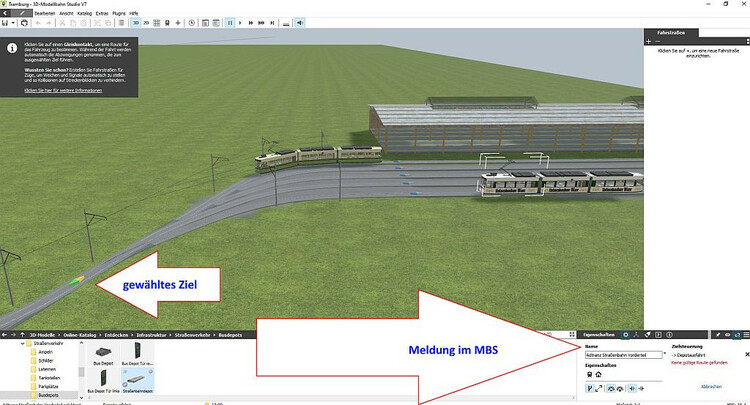Image resolution: width=750 pixels, height=405 pixels.
Task: Collapse the Straßenverkehr tree folder
Action: (x=22, y=343)
